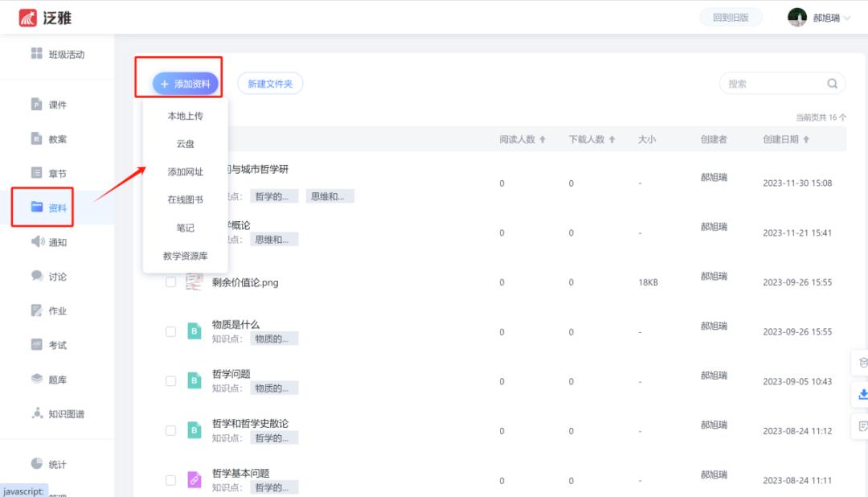Click the 通知 speaker icon
The image size is (868, 497).
(37, 241)
